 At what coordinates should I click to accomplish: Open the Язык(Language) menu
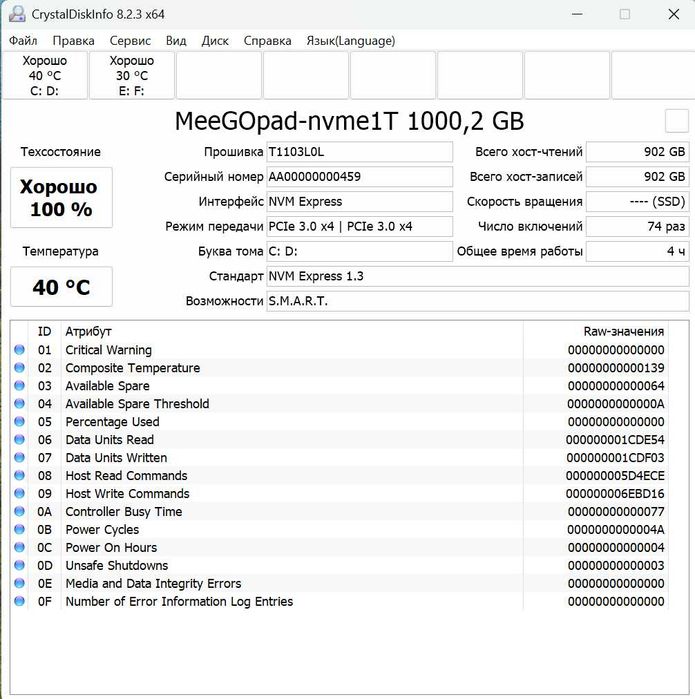click(x=351, y=41)
